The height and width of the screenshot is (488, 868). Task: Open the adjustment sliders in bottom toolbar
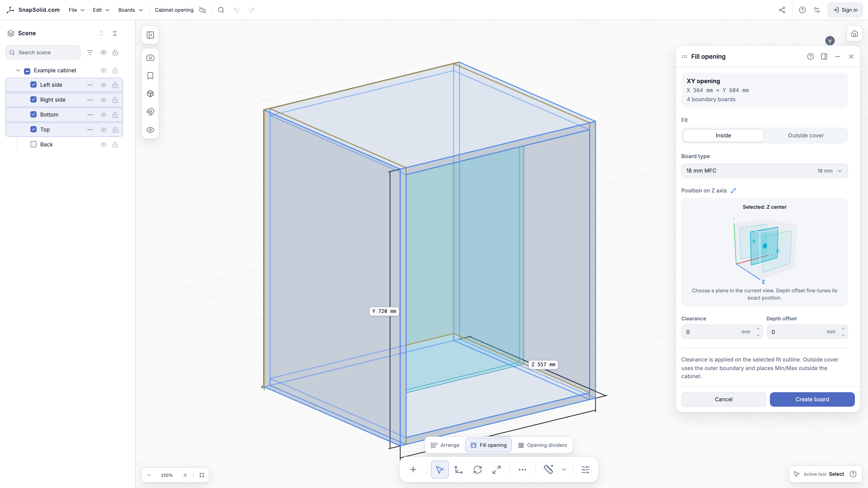point(586,469)
